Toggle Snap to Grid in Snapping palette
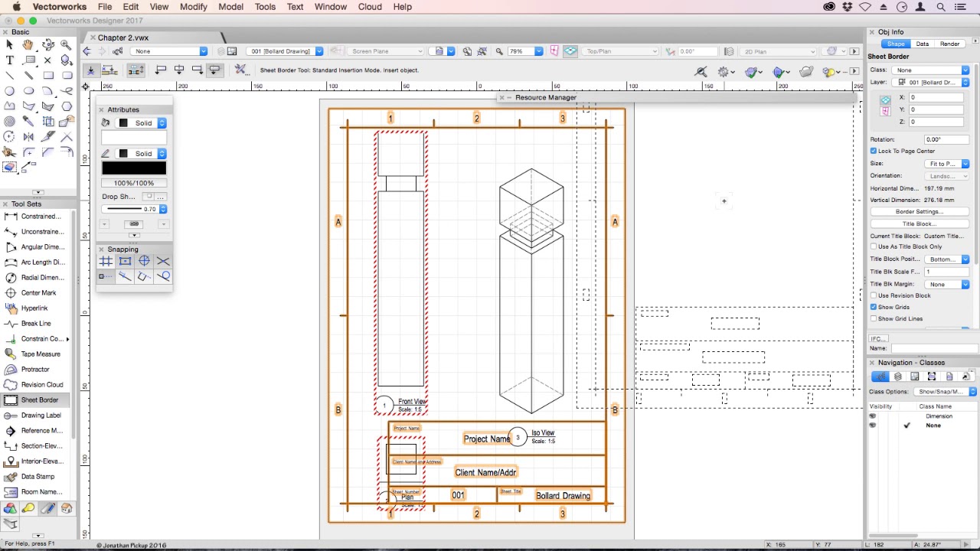This screenshot has width=980, height=551. pos(106,261)
